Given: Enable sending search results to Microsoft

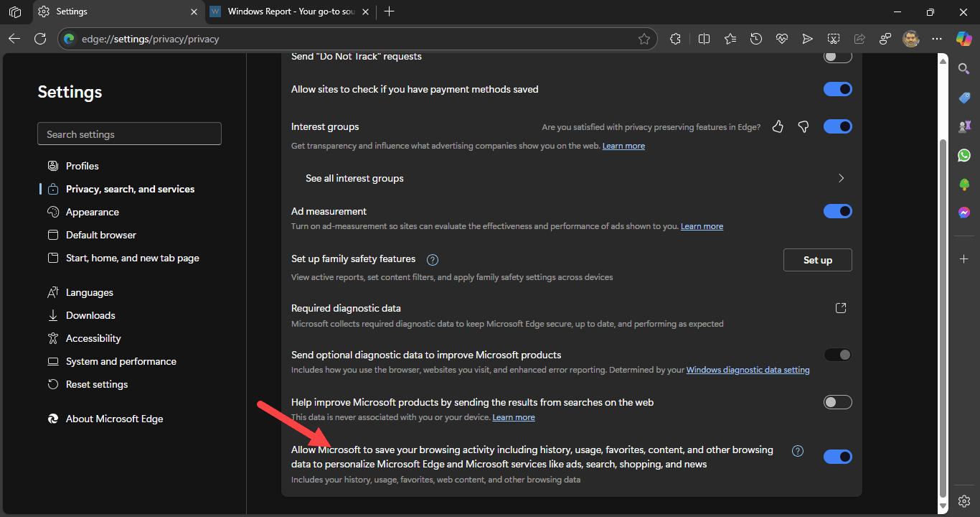Looking at the screenshot, I should click(837, 402).
